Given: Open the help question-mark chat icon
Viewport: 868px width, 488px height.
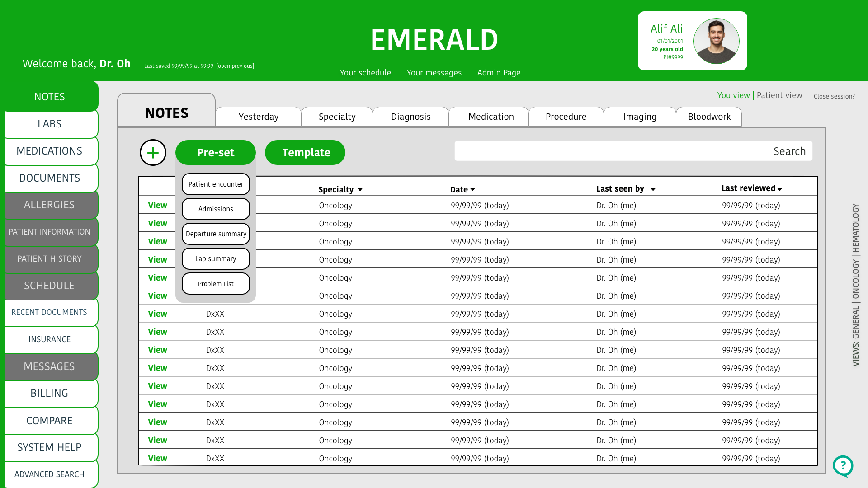Looking at the screenshot, I should point(843,466).
